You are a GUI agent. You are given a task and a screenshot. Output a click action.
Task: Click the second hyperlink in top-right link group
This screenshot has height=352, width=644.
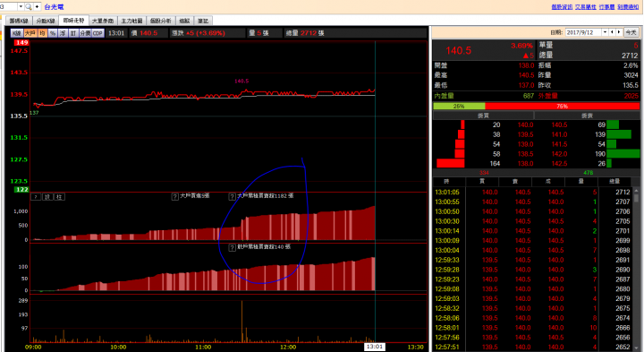click(585, 7)
